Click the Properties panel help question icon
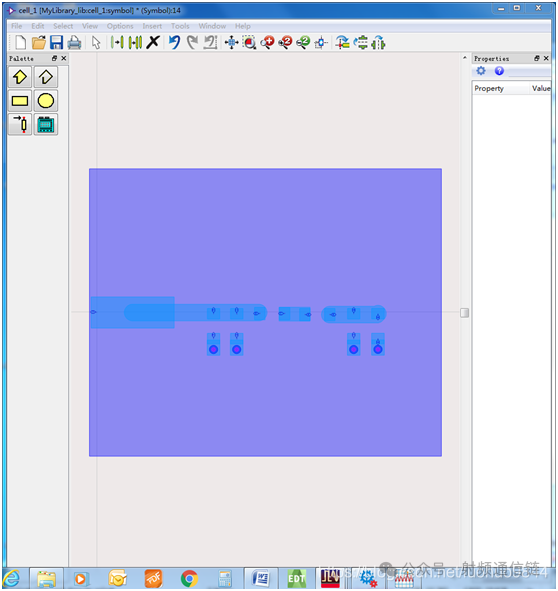The height and width of the screenshot is (591, 558). point(499,71)
